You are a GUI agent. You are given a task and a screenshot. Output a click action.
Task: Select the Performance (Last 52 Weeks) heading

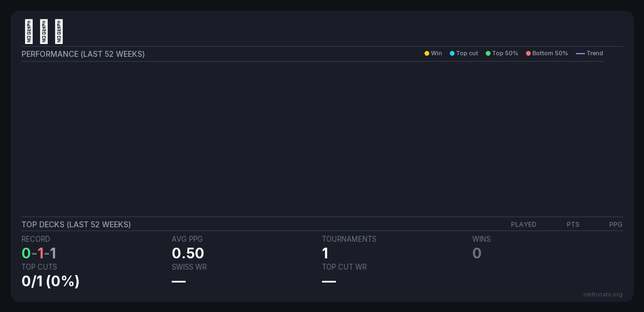pos(83,54)
